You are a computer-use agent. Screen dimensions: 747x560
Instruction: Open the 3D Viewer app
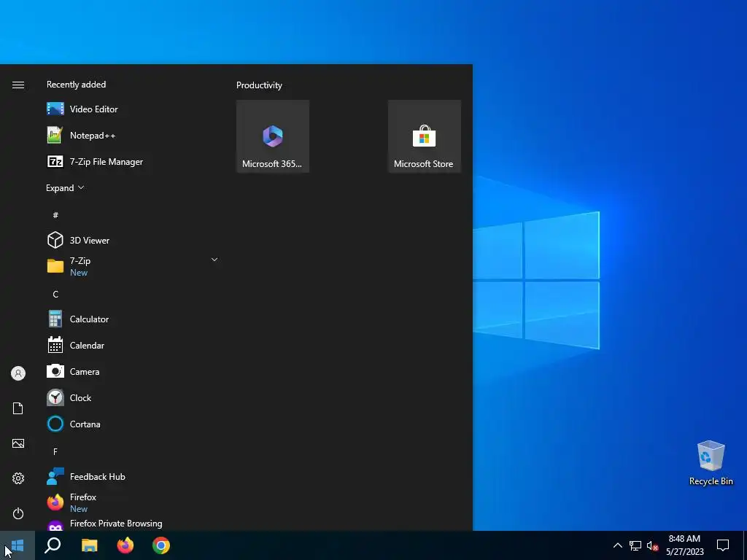point(133,241)
